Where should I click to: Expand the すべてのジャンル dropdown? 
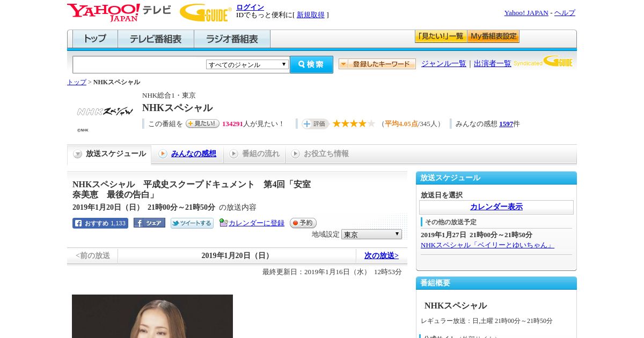tap(247, 64)
